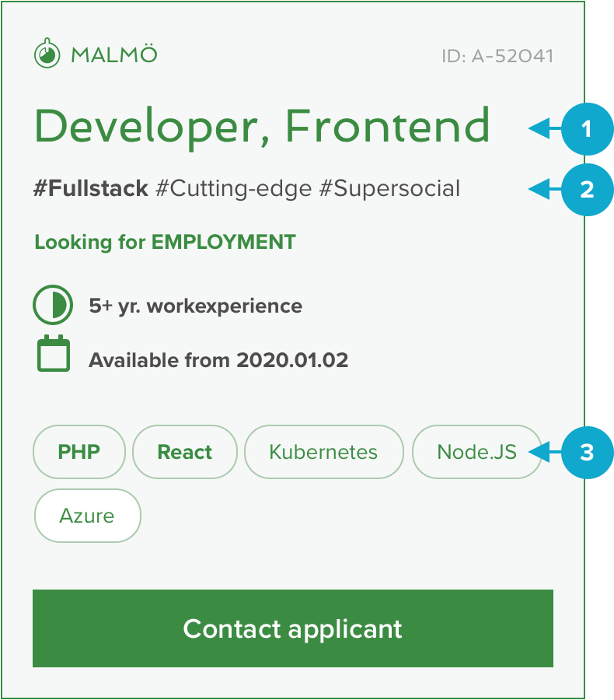Click the MALMÖ location text
The width and height of the screenshot is (614, 700).
pos(114,54)
